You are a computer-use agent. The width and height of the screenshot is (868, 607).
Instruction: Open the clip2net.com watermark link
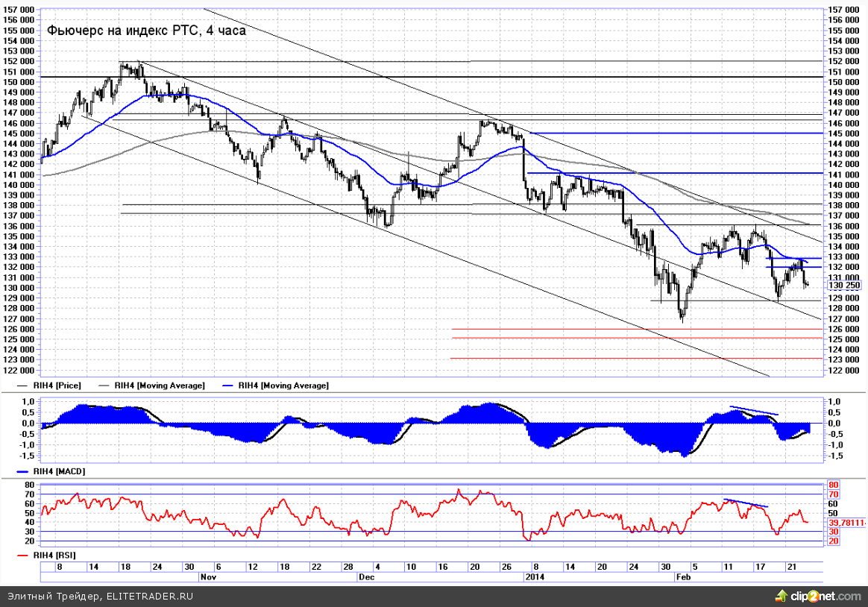coord(821,597)
